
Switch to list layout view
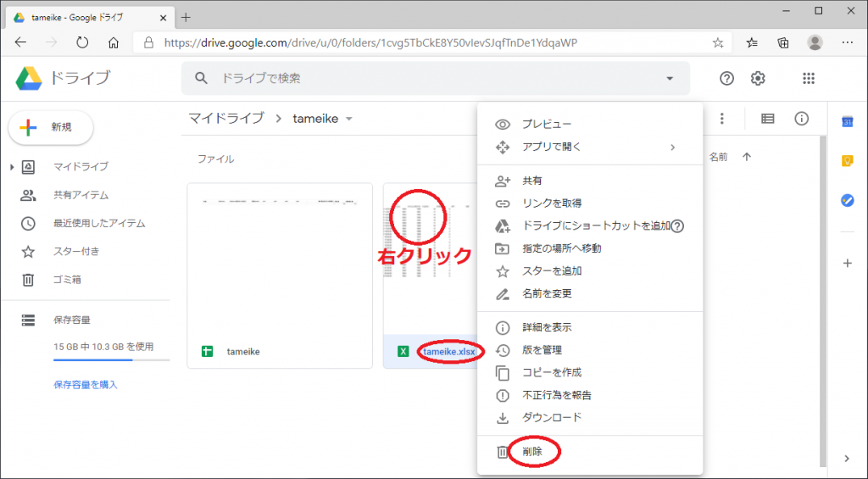[x=767, y=119]
